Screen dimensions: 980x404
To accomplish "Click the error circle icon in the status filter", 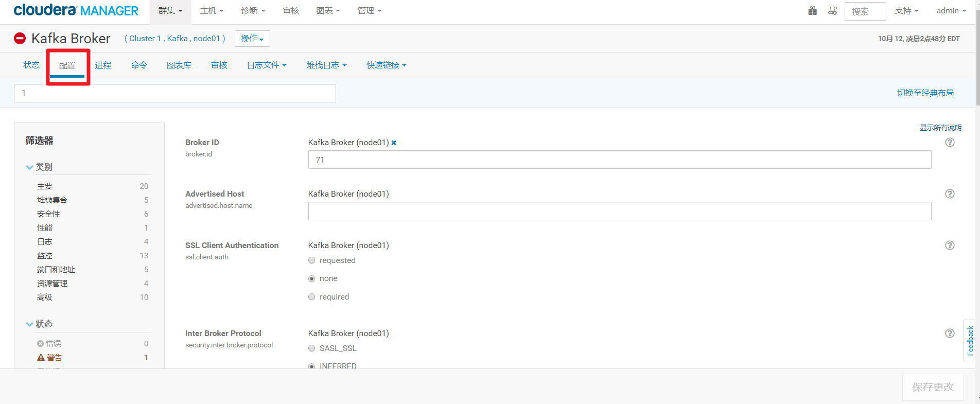I will 40,344.
